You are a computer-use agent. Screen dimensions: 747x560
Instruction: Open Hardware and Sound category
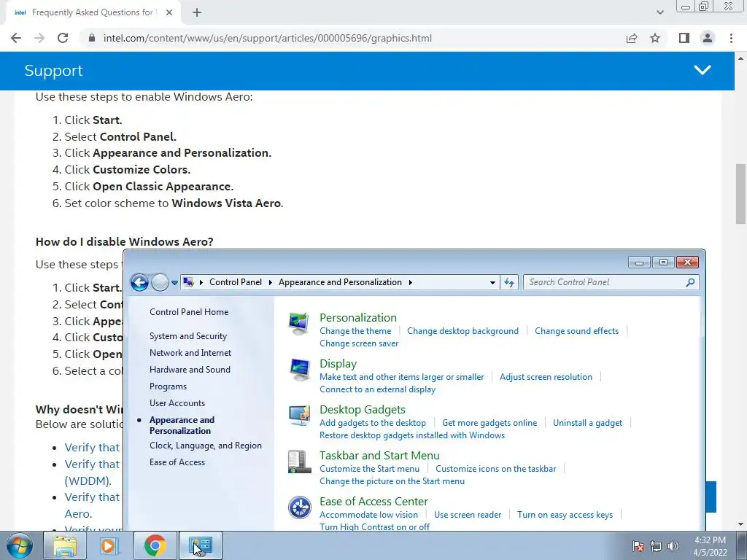coord(190,369)
